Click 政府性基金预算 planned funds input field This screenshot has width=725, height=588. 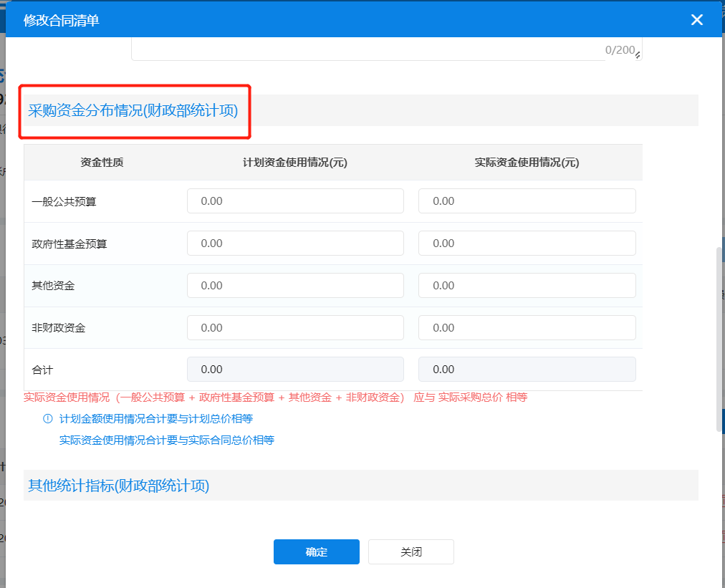[295, 244]
